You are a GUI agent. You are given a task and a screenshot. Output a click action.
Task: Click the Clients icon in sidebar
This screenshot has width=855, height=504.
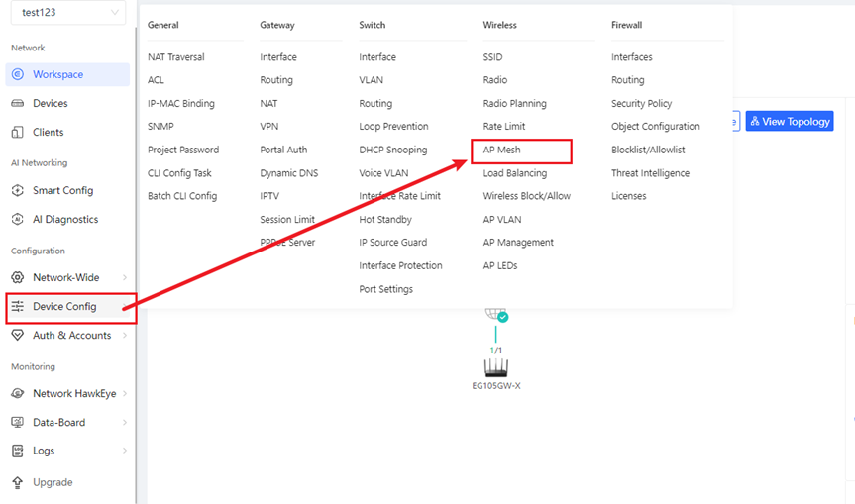pos(18,132)
